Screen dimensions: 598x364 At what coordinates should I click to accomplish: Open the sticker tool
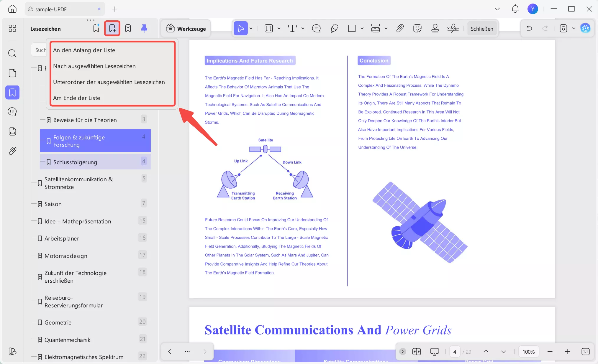[x=417, y=29]
